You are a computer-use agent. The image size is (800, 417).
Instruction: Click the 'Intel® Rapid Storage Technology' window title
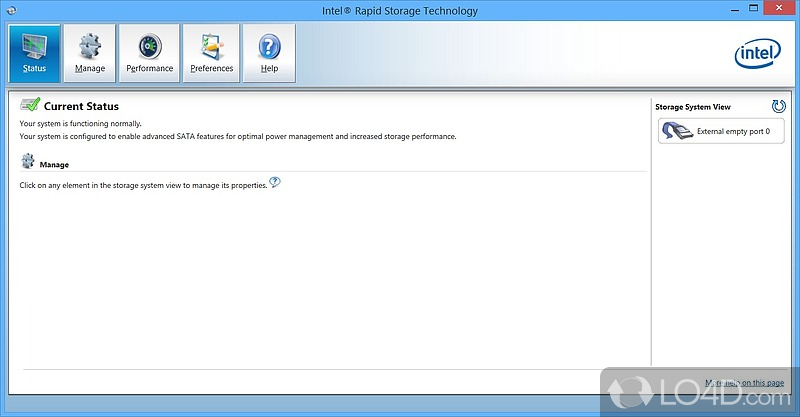pos(400,11)
